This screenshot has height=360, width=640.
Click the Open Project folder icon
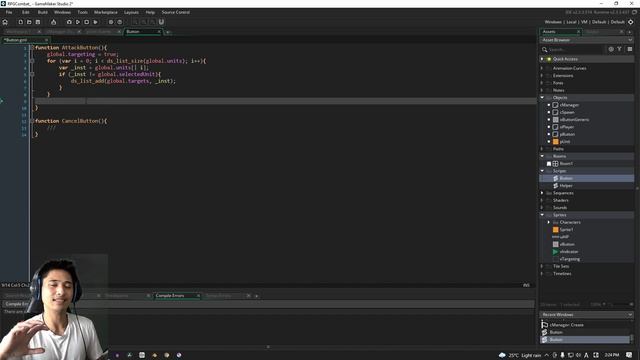(x=29, y=22)
